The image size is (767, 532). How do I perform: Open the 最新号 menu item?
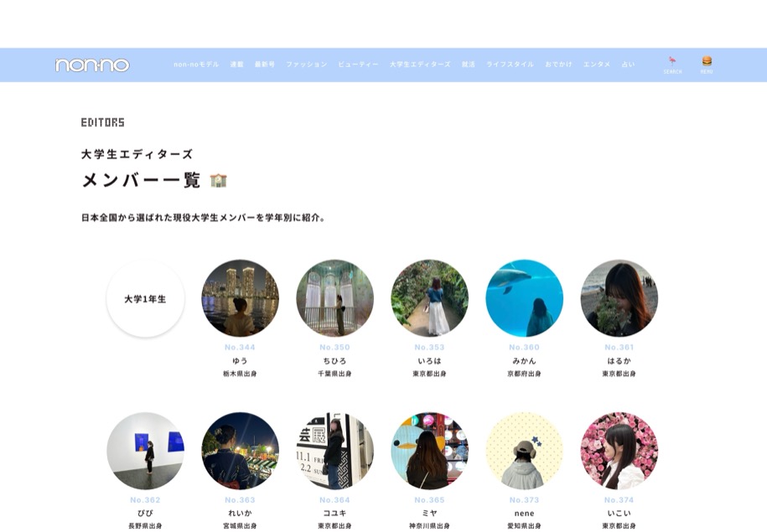(265, 64)
